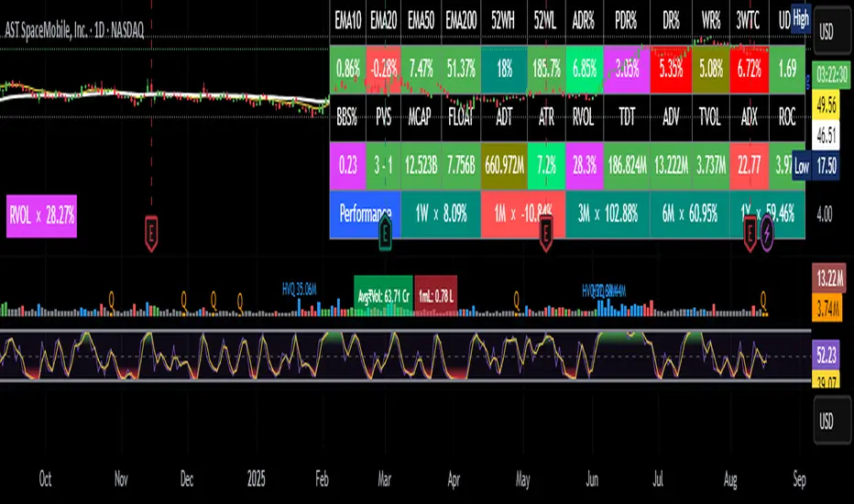Click the ADR% header cell
Viewport: 854px width, 504px height.
585,22
